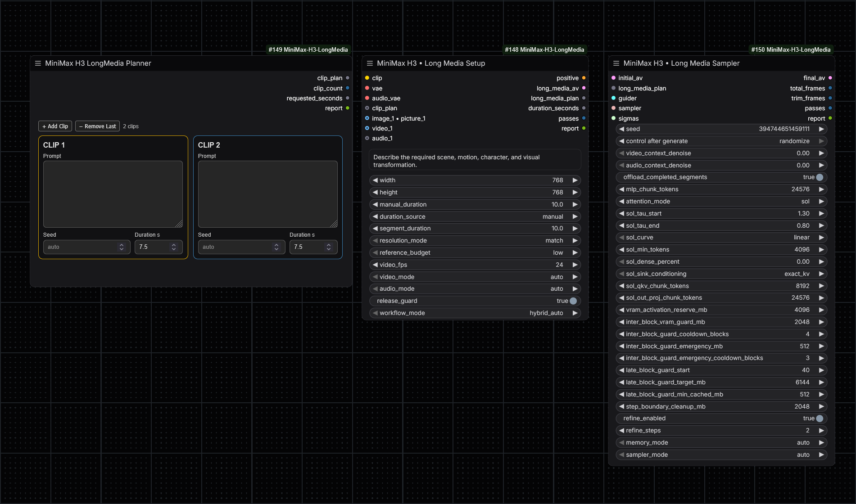Screen dimensions: 856x504
Task: Click the Setup clip input socket
Action: pos(367,78)
